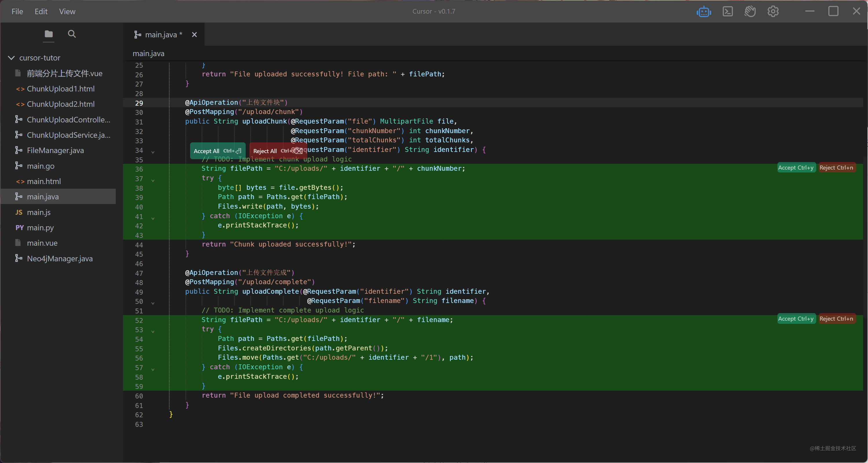Click the file icon of 前端分片上传文件.vue

pyautogui.click(x=18, y=73)
